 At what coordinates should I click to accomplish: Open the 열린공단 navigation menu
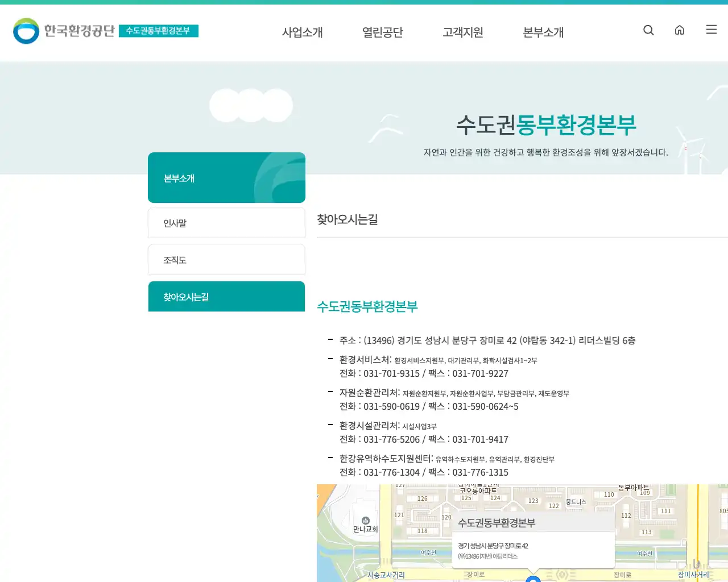pyautogui.click(x=382, y=32)
